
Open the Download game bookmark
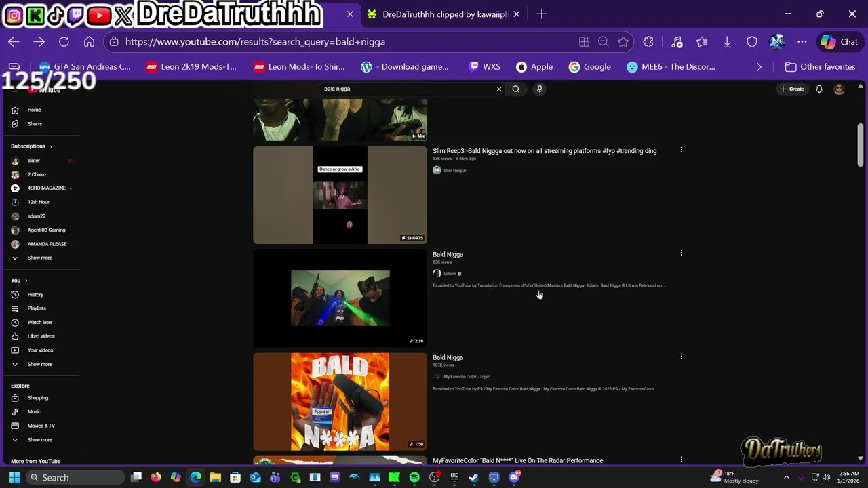click(405, 67)
